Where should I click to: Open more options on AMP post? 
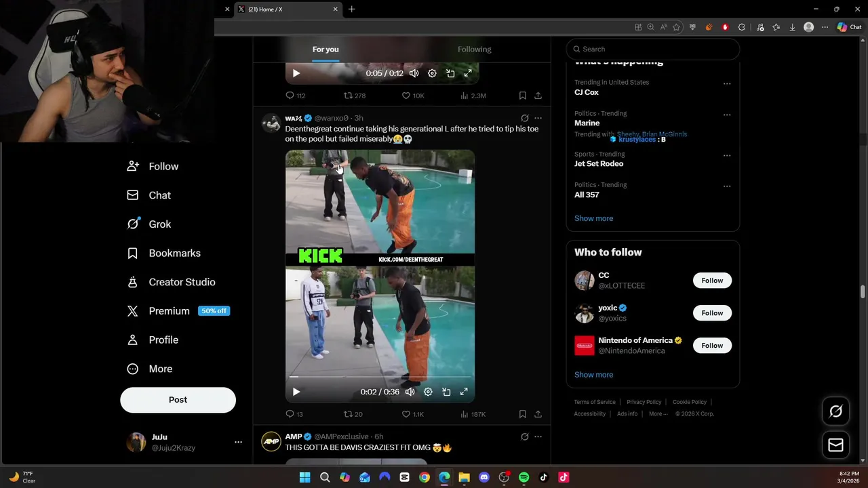[x=538, y=436]
